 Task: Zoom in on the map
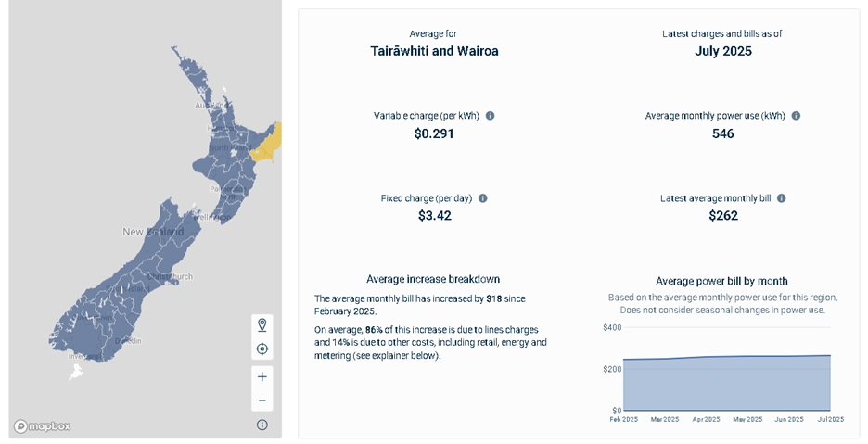[x=262, y=377]
